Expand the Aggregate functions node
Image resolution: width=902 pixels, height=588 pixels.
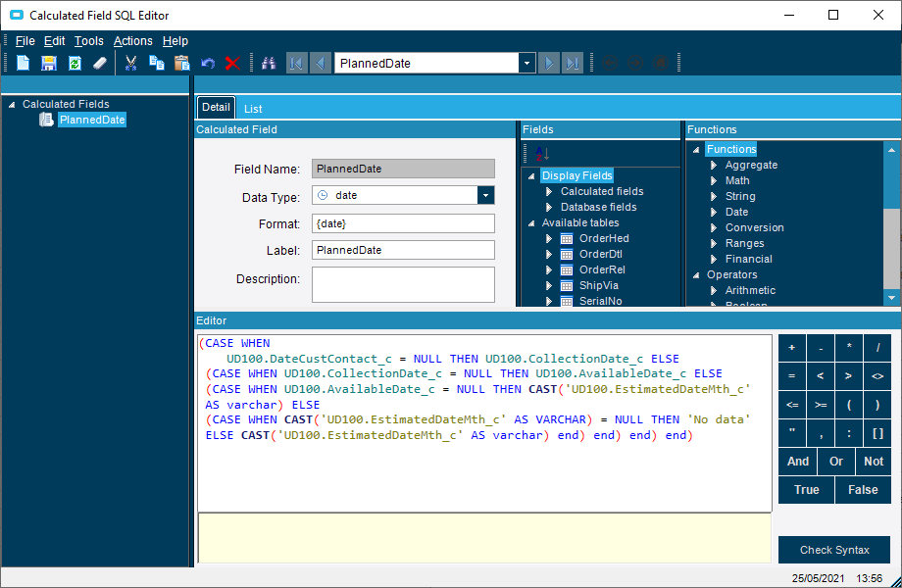[x=714, y=165]
